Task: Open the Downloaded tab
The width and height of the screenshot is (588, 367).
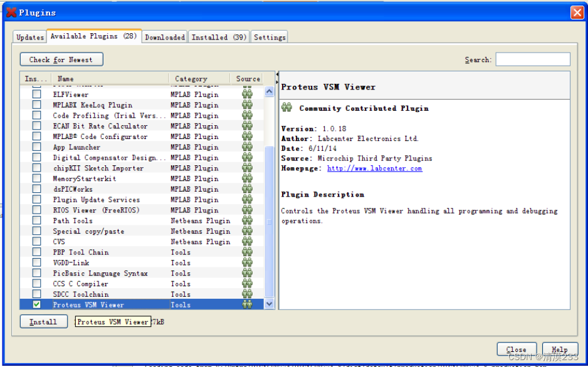Action: click(165, 37)
